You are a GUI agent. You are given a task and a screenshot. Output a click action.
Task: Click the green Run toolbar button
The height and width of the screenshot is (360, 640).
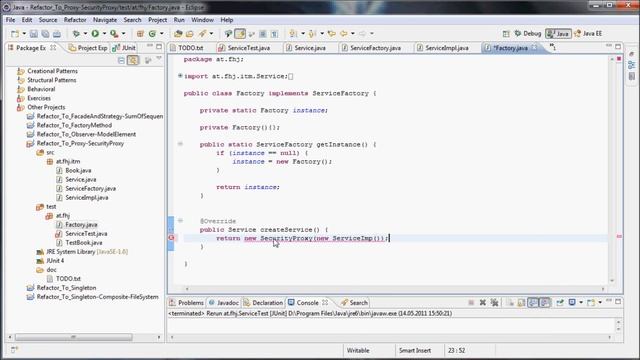[95, 33]
